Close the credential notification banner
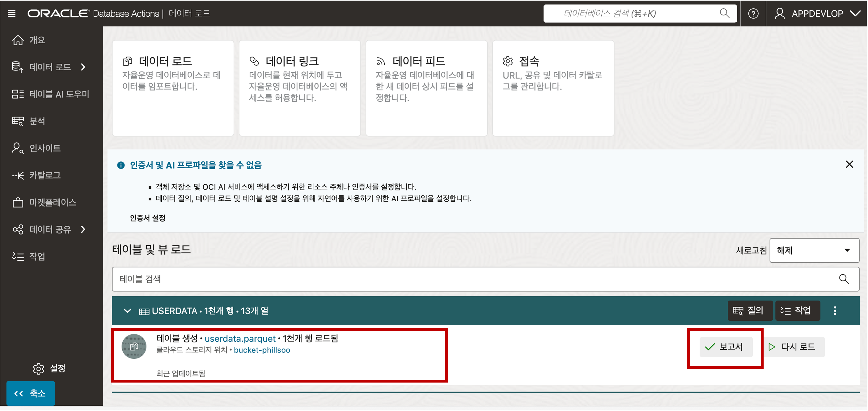Image resolution: width=868 pixels, height=411 pixels. (849, 165)
